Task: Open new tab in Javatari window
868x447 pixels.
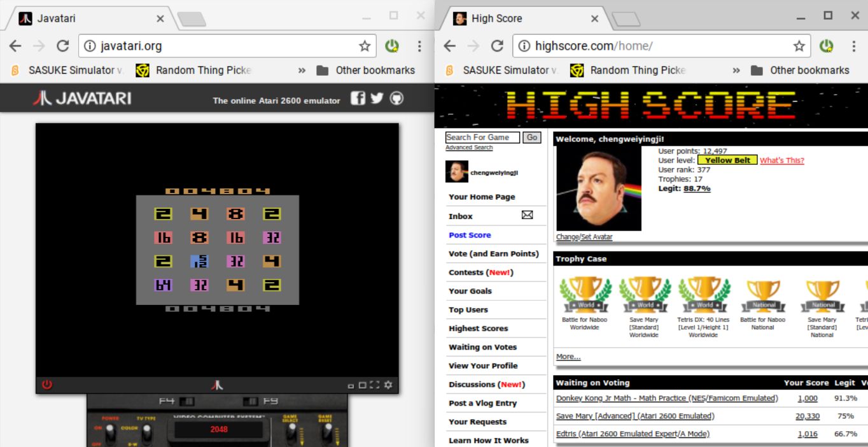Action: [192, 20]
